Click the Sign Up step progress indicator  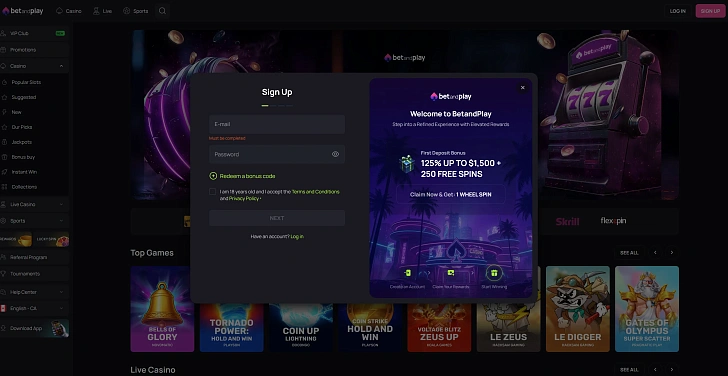(x=277, y=106)
